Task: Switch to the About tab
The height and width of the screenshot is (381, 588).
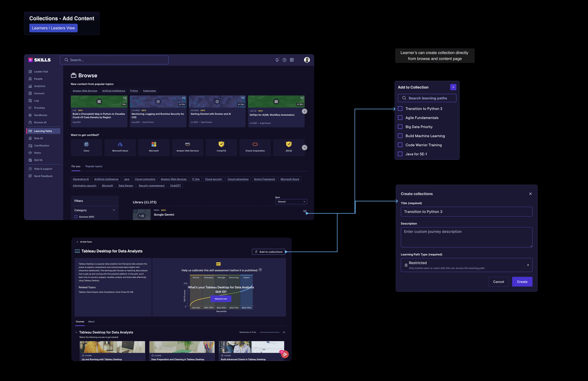Action: tap(91, 322)
